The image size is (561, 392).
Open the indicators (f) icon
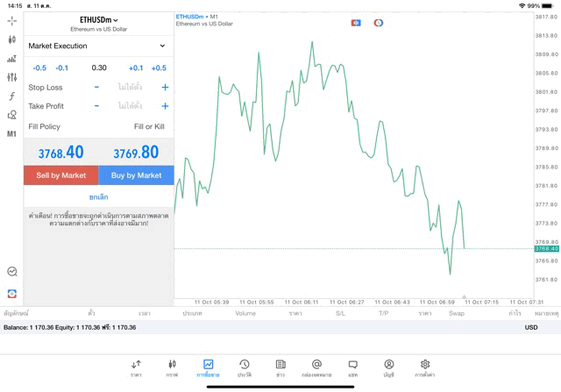click(x=11, y=96)
